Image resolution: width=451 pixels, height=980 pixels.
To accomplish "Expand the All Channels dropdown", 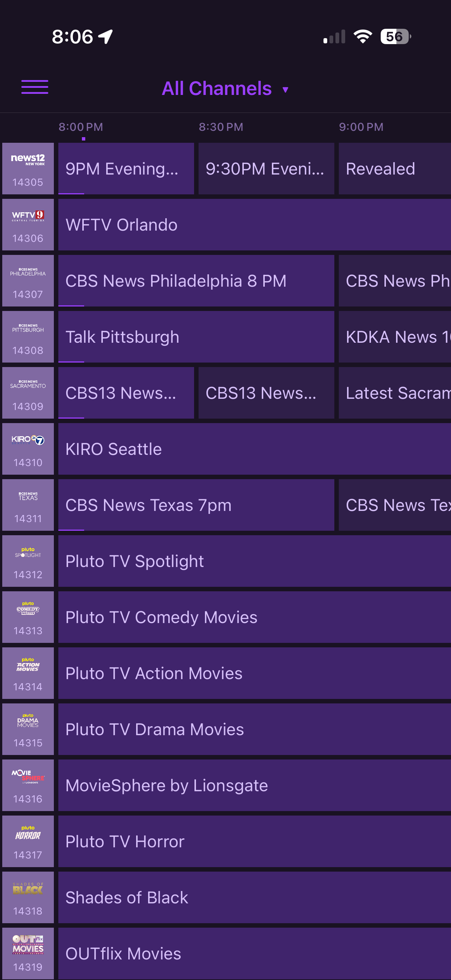I will [217, 89].
